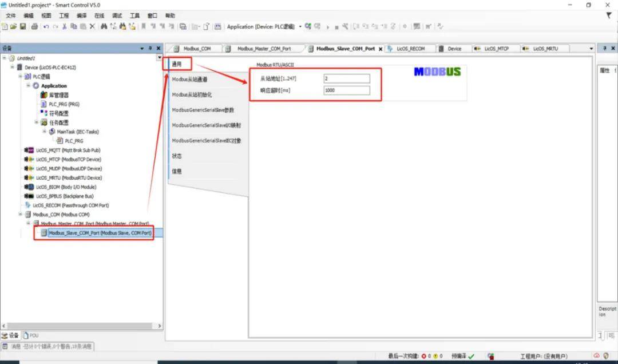Click the library manager (库管理器) icon
The image size is (618, 364).
click(x=43, y=95)
